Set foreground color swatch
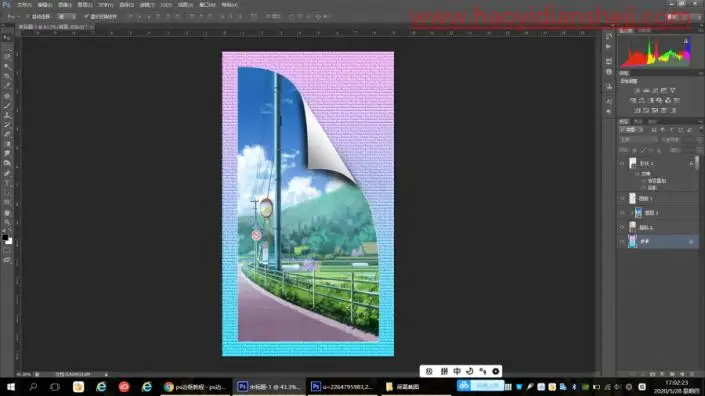 (5, 237)
